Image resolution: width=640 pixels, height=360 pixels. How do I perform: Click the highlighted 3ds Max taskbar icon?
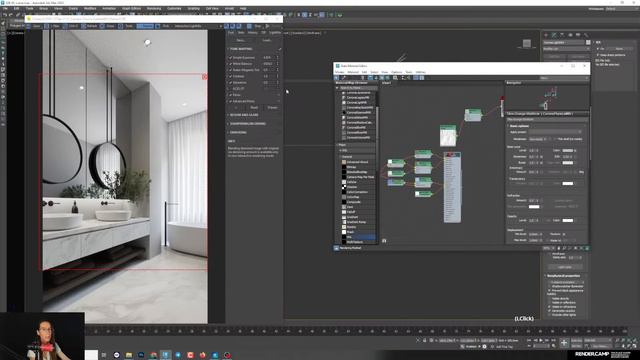(x=166, y=355)
